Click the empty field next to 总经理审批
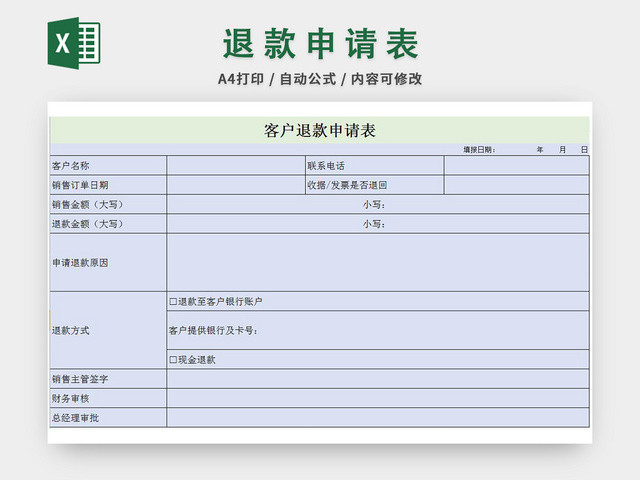This screenshot has width=640, height=480. point(378,418)
